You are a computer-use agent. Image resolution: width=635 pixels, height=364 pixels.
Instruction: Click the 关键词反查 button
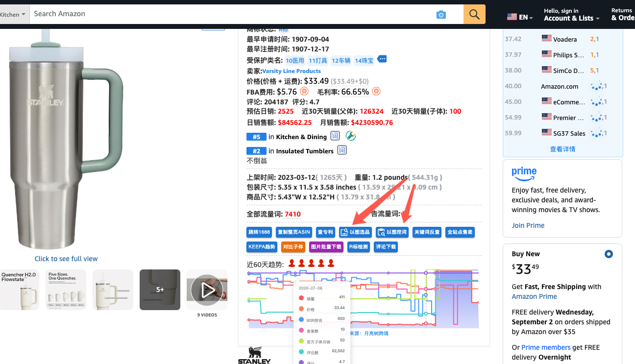coord(427,232)
